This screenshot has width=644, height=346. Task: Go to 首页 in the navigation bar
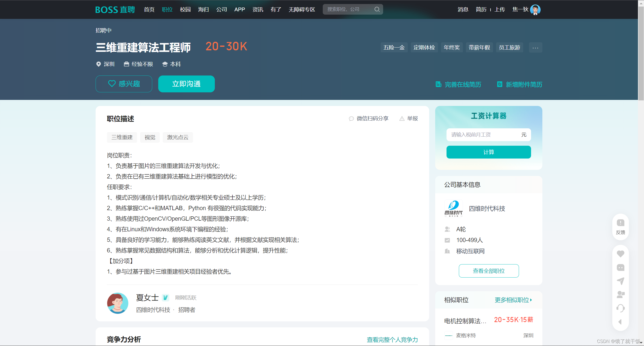149,10
